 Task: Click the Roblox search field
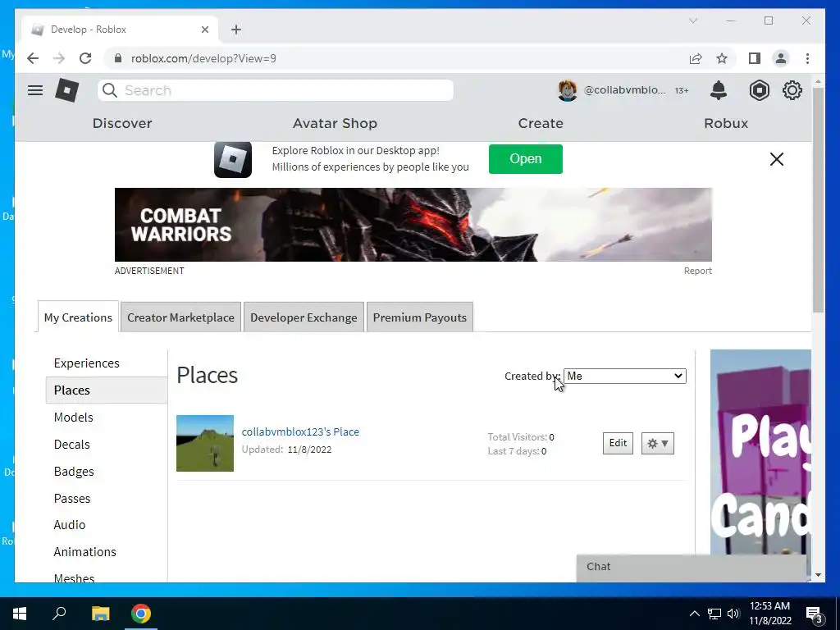276,90
